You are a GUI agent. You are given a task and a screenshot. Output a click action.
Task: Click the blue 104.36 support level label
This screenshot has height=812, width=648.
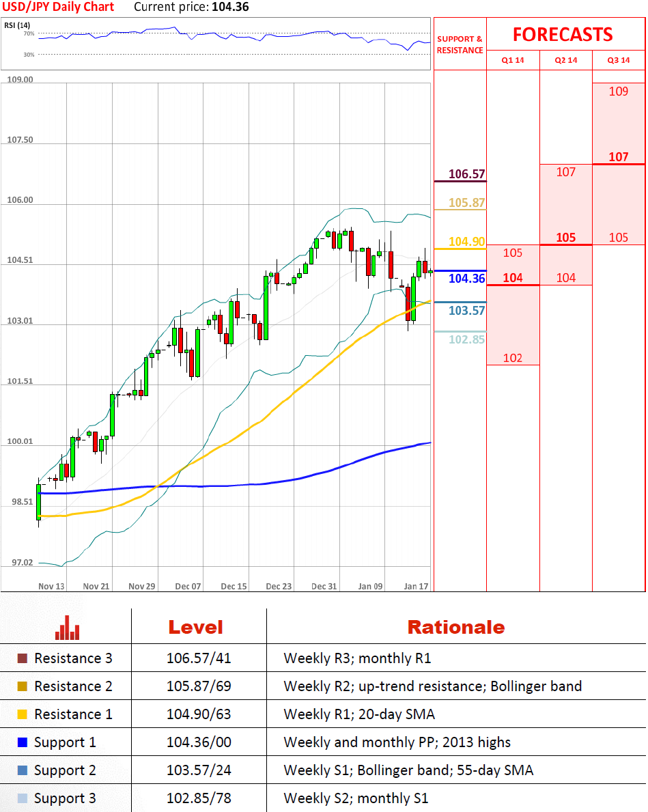[466, 279]
